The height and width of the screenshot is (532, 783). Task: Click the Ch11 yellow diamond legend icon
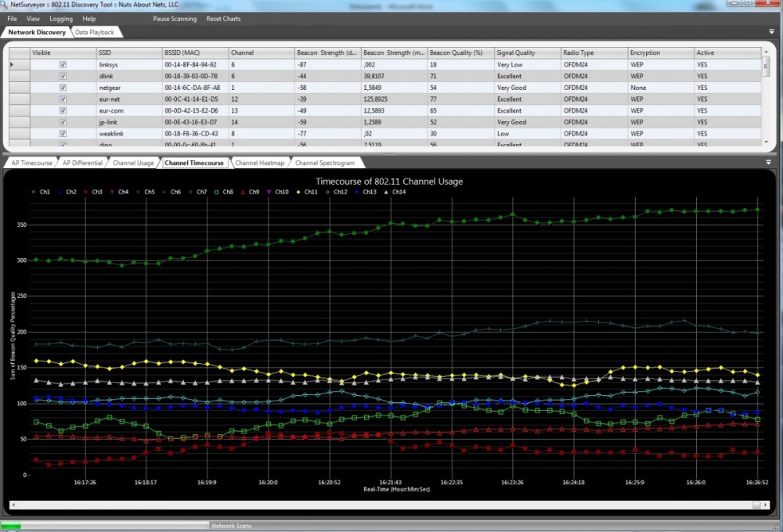pyautogui.click(x=298, y=192)
